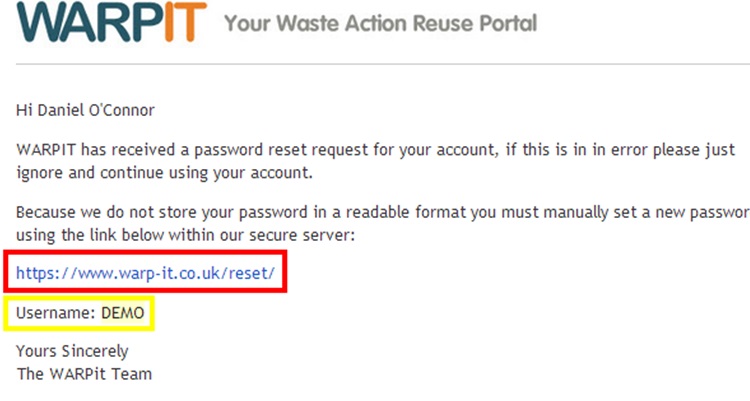Click the WARP letters in the blue logo
This screenshot has height=401, width=750.
pos(90,22)
